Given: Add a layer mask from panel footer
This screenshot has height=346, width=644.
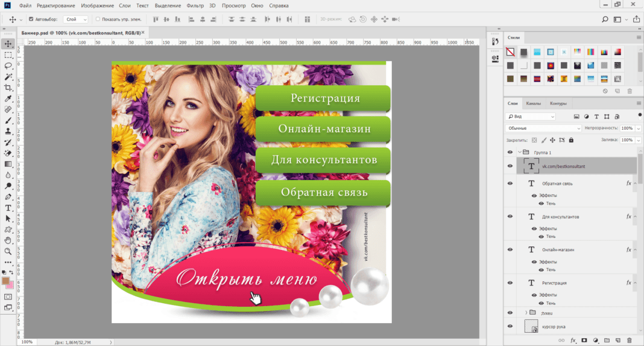Looking at the screenshot, I should (584, 341).
